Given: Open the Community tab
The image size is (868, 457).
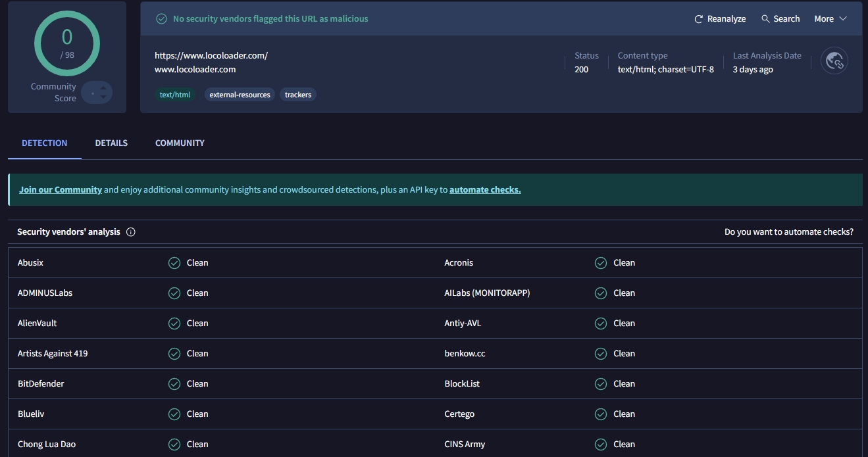Looking at the screenshot, I should pos(180,143).
